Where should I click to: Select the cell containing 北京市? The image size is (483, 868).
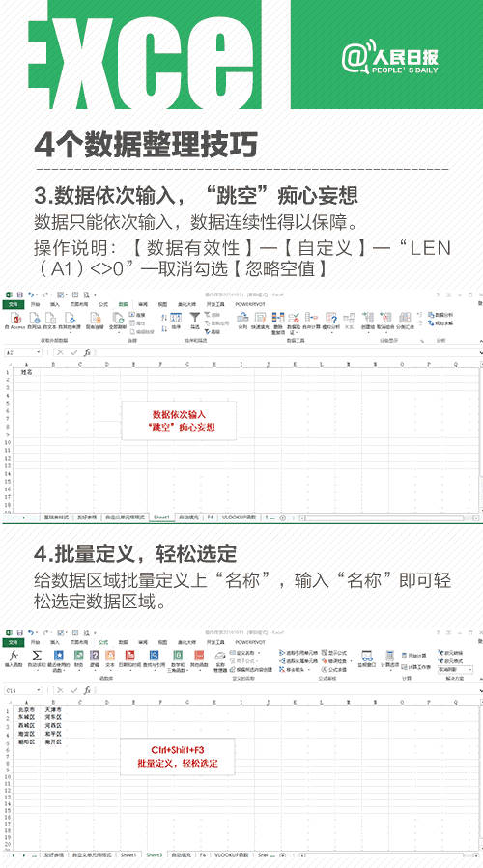pos(27,709)
